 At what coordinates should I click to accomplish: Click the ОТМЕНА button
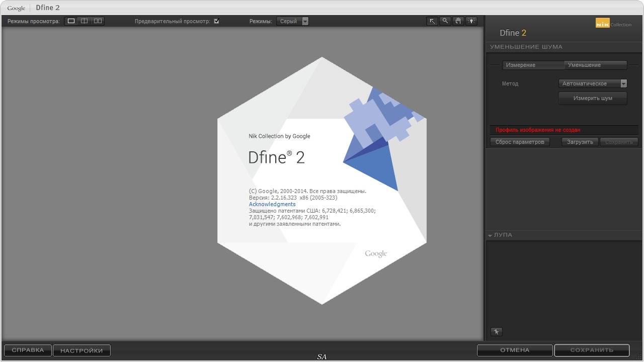pos(515,350)
